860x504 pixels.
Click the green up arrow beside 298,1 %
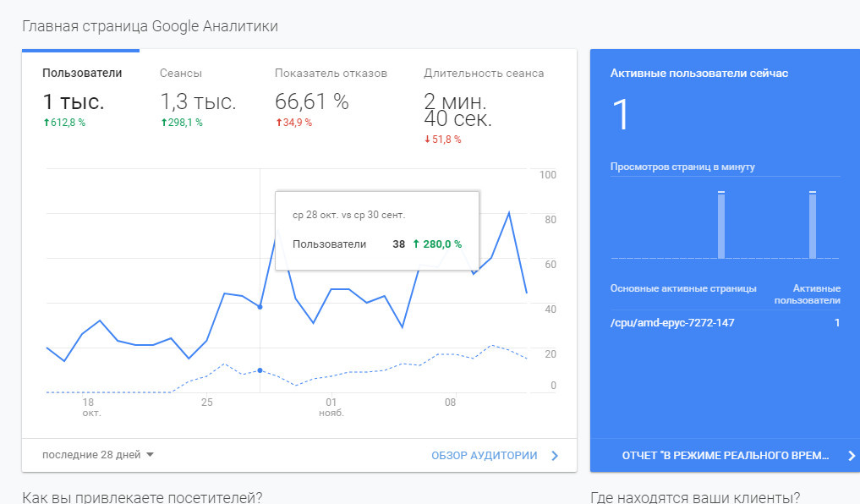coord(163,123)
